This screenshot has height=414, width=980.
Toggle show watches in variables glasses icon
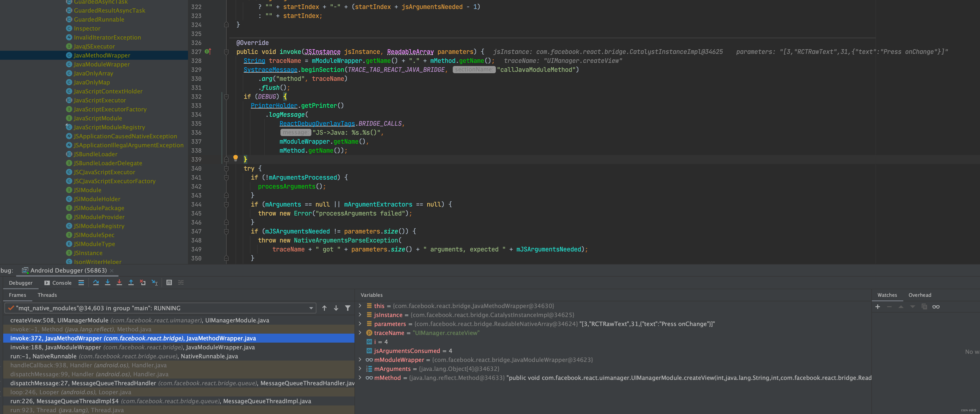[x=936, y=307]
